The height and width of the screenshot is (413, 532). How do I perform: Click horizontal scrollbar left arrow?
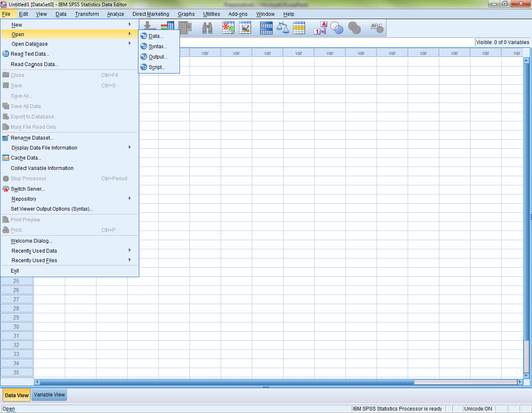[x=37, y=382]
